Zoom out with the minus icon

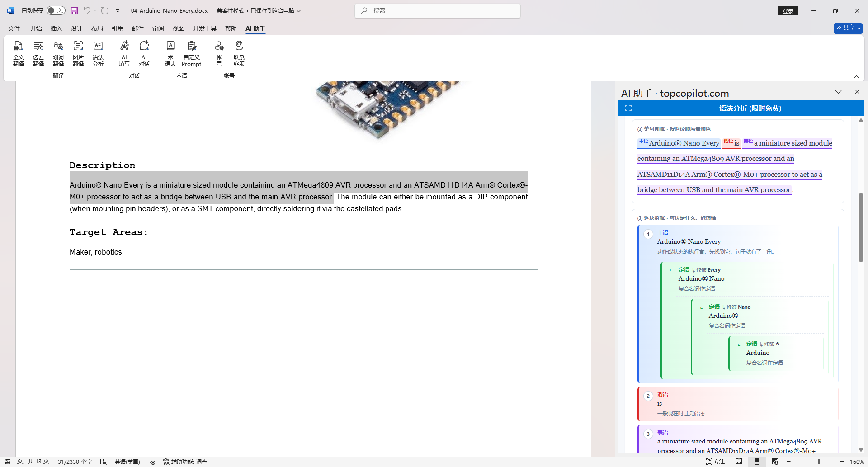pos(789,462)
